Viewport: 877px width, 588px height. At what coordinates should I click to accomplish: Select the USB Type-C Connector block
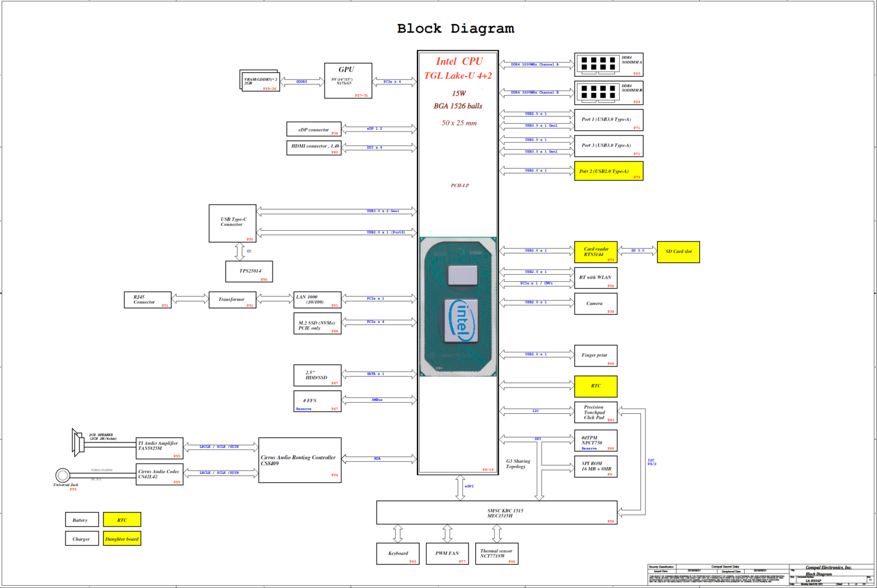[233, 223]
